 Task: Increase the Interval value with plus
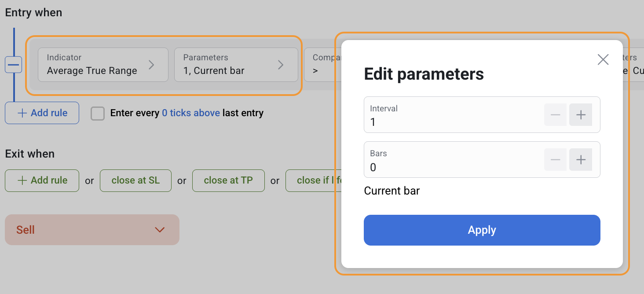pos(581,115)
